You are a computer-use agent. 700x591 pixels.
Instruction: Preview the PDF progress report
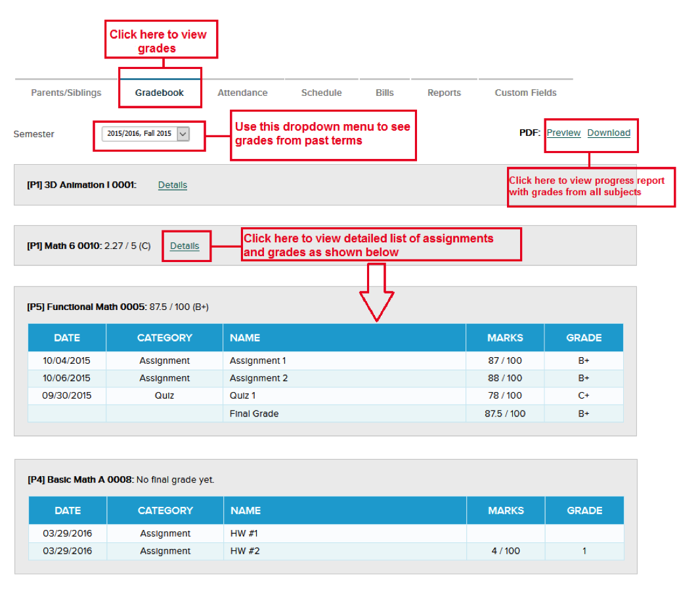coord(563,132)
